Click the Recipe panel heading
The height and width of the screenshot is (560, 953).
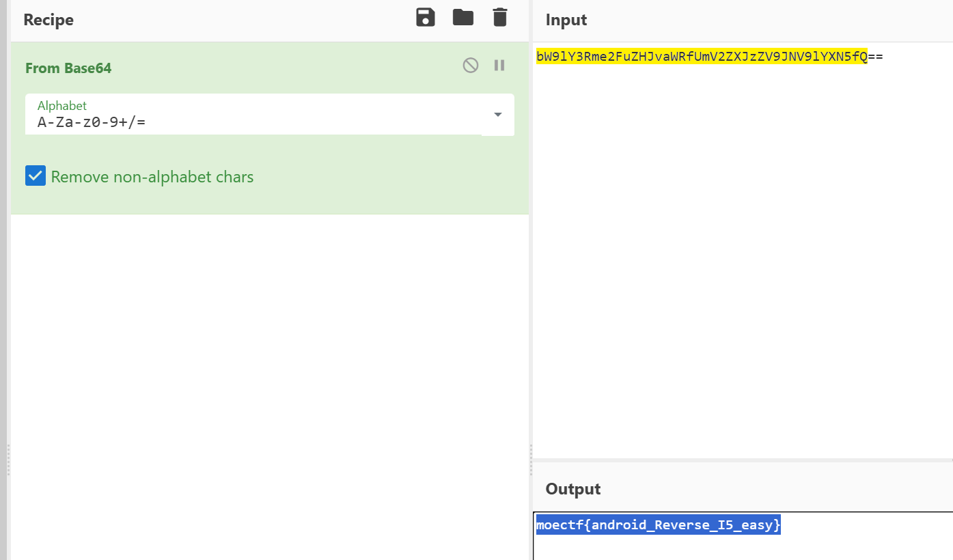click(x=49, y=20)
